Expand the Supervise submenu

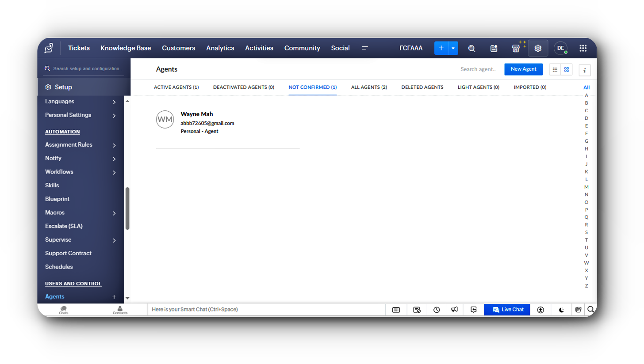(114, 240)
